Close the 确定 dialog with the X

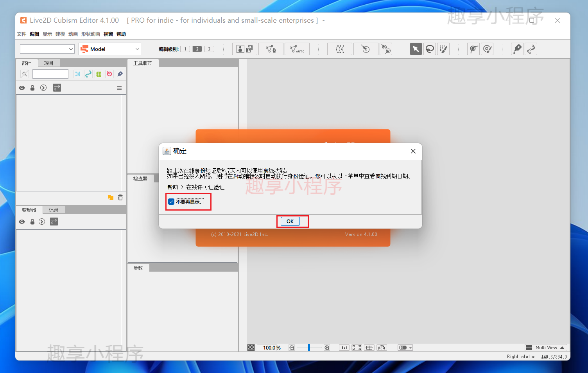(413, 151)
